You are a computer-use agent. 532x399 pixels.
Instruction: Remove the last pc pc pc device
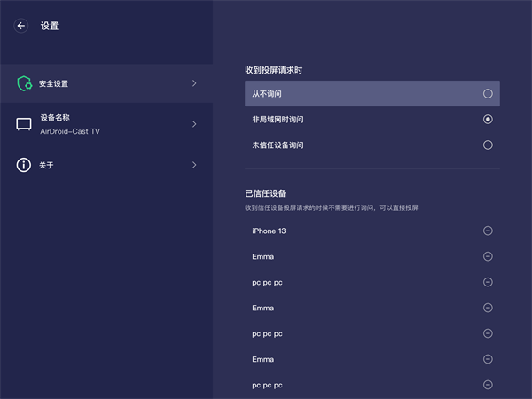pyautogui.click(x=488, y=385)
